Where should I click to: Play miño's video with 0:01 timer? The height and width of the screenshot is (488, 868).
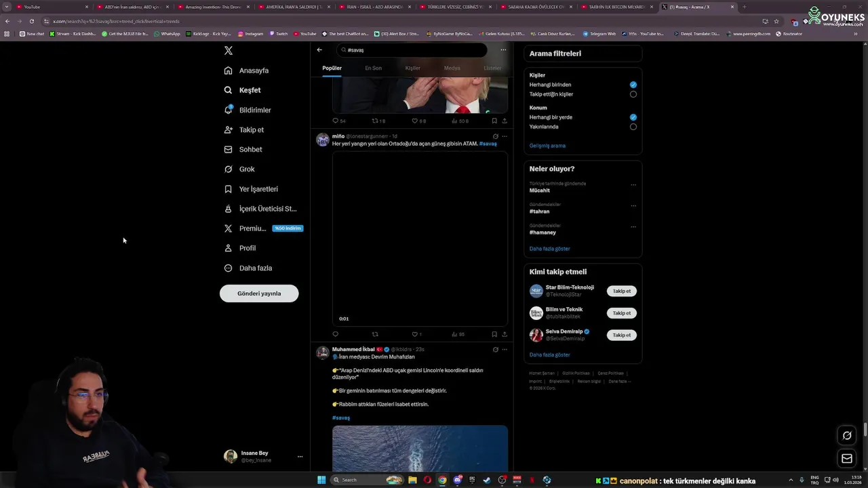pos(420,239)
